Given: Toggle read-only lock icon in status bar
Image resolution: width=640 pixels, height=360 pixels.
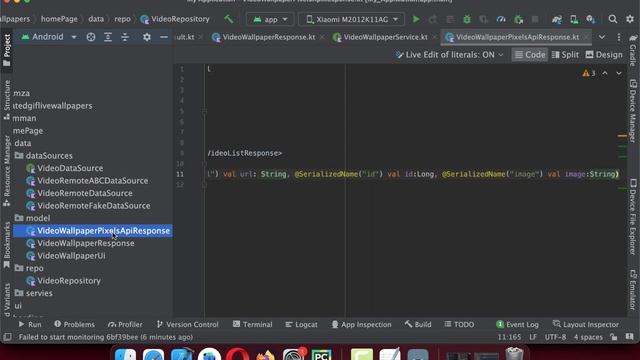Looking at the screenshot, I should (x=613, y=337).
